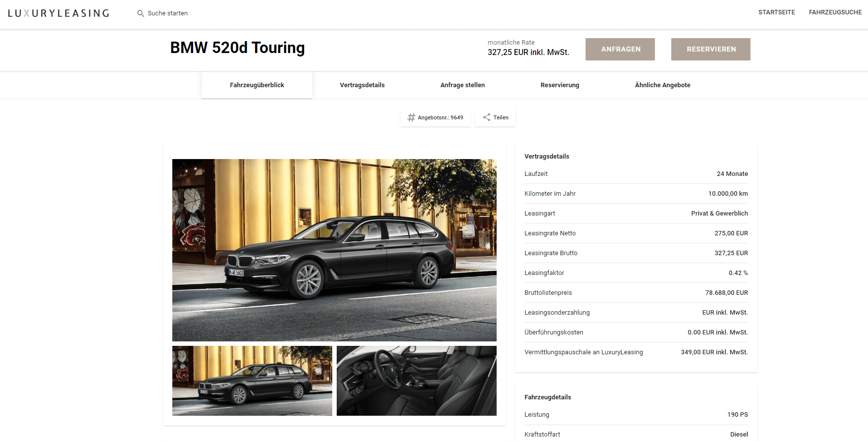
Task: Click the RESERVIEREN button
Action: tap(711, 49)
